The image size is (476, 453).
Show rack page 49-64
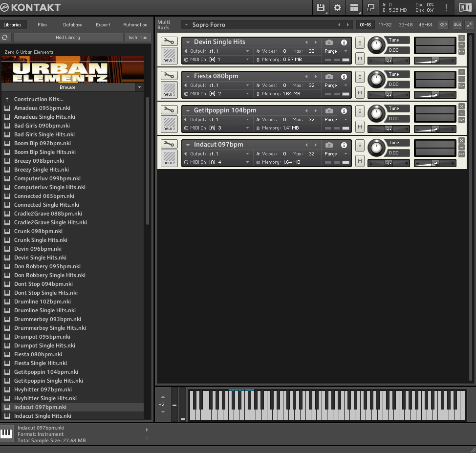(x=425, y=25)
